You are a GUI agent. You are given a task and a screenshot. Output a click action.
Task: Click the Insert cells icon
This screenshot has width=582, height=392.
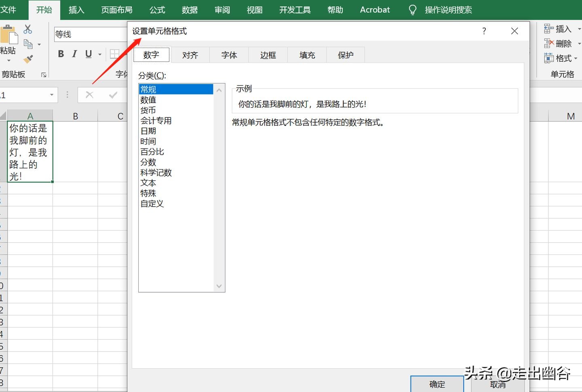pos(548,29)
